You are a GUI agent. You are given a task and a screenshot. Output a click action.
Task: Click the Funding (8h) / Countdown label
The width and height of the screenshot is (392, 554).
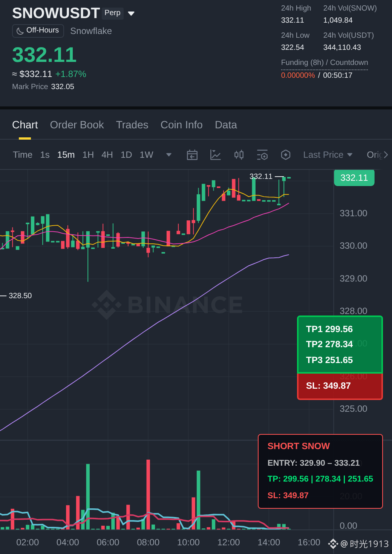click(325, 62)
